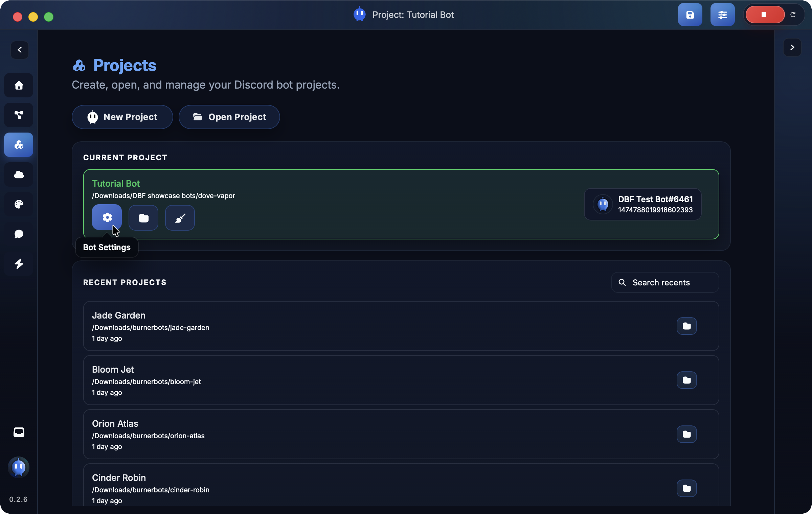Click the DBF Test Bot#6461 card
This screenshot has height=514, width=812.
point(642,204)
